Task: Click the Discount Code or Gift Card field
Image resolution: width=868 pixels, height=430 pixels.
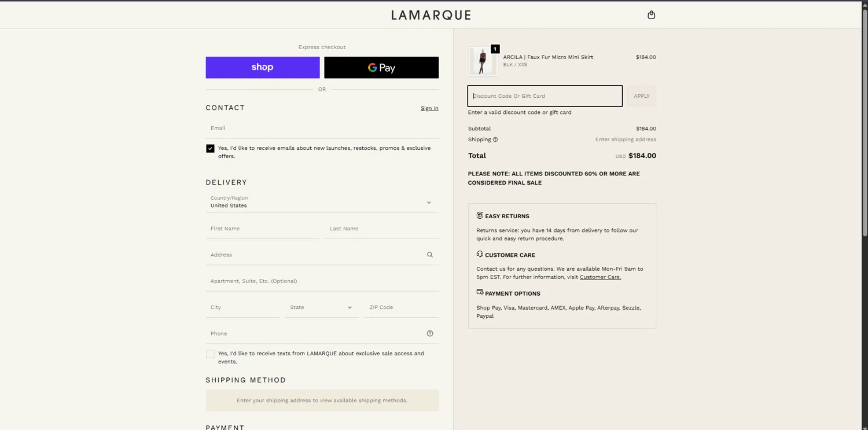Action: 545,96
